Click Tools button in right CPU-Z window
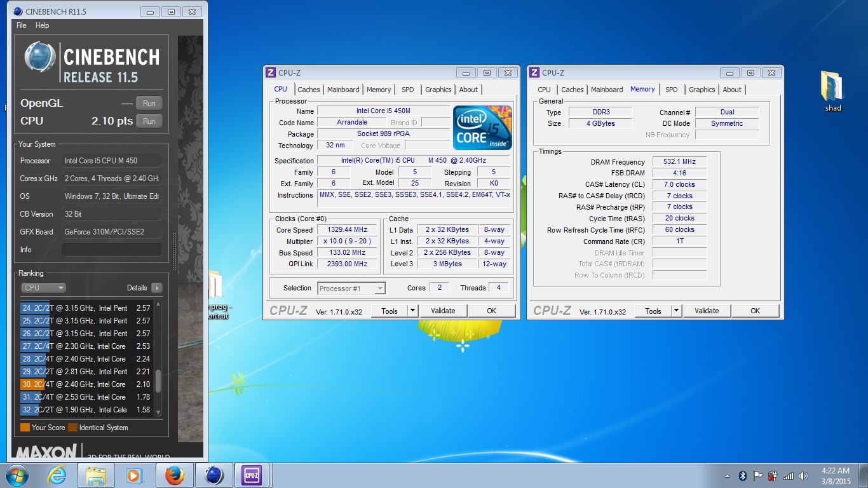Image resolution: width=868 pixels, height=488 pixels. (653, 311)
